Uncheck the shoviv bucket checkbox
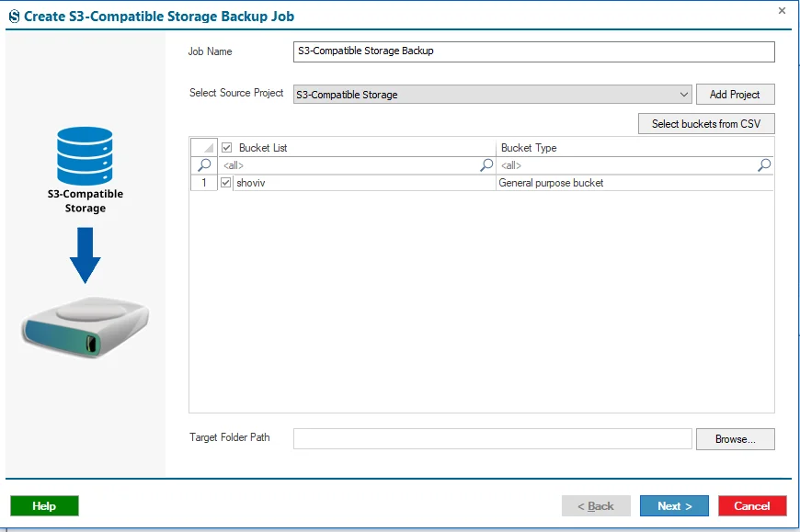 click(x=225, y=183)
